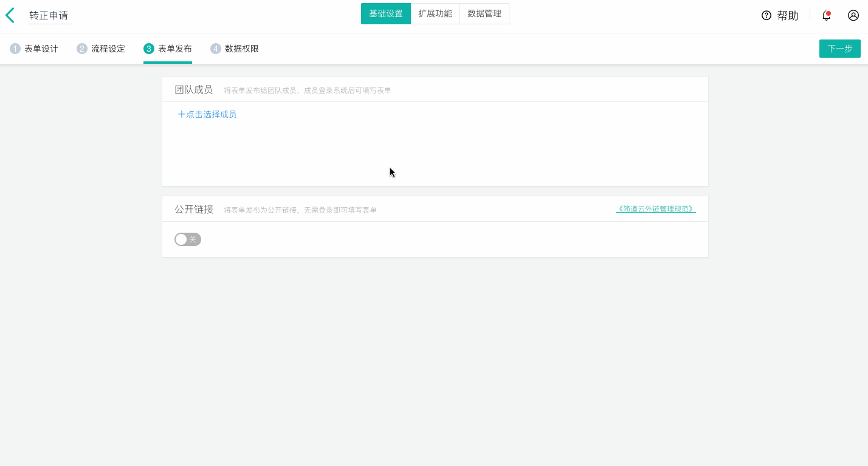Screen dimensions: 868x466
Task: Open the account profile icon
Action: pyautogui.click(x=853, y=15)
